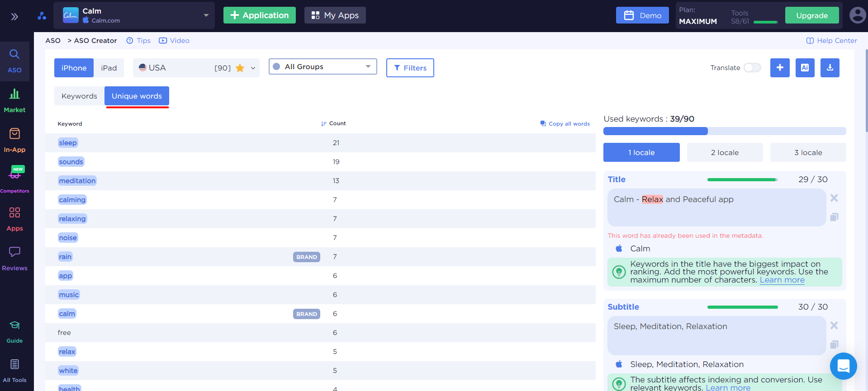
Task: Select the Unique words tab
Action: pyautogui.click(x=137, y=96)
